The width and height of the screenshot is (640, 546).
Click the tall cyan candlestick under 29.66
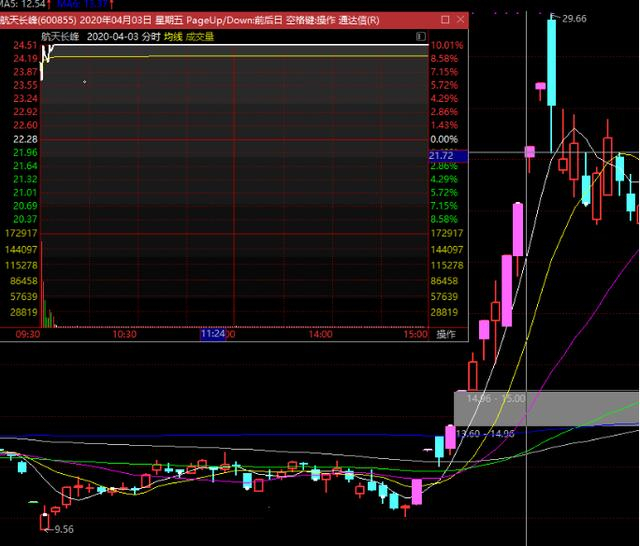click(x=551, y=62)
